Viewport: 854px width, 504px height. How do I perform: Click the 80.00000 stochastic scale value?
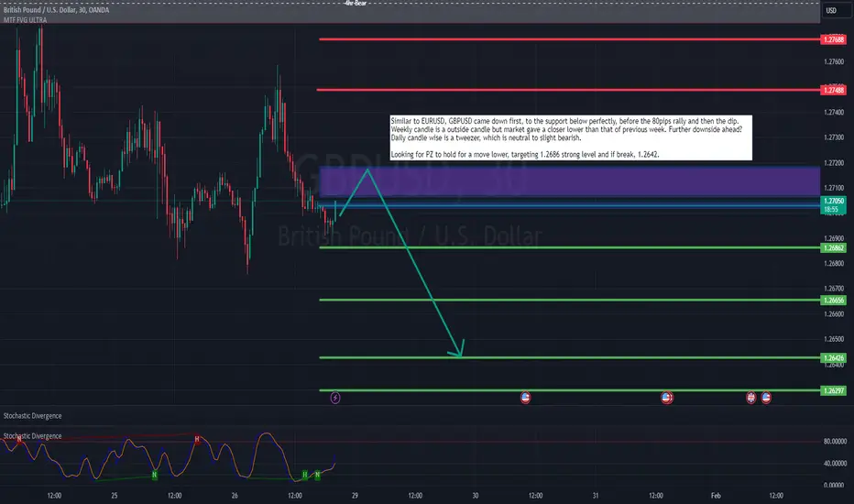pos(835,442)
